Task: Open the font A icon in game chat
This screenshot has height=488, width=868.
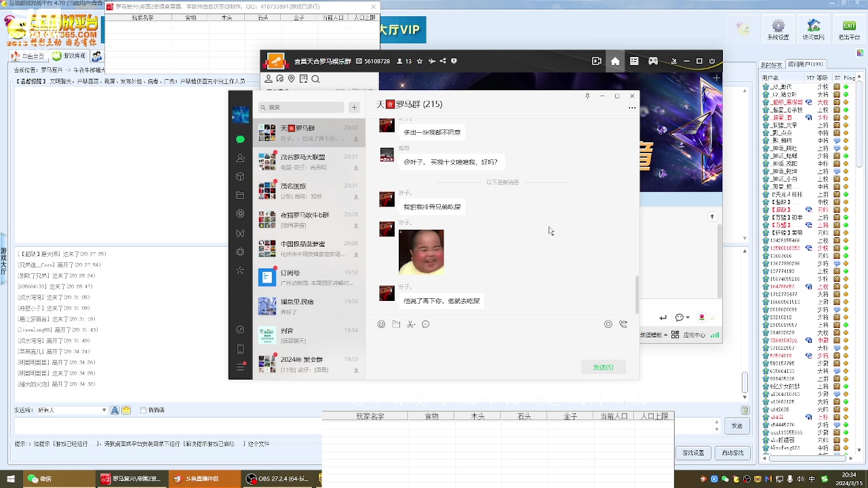Action: (x=115, y=410)
